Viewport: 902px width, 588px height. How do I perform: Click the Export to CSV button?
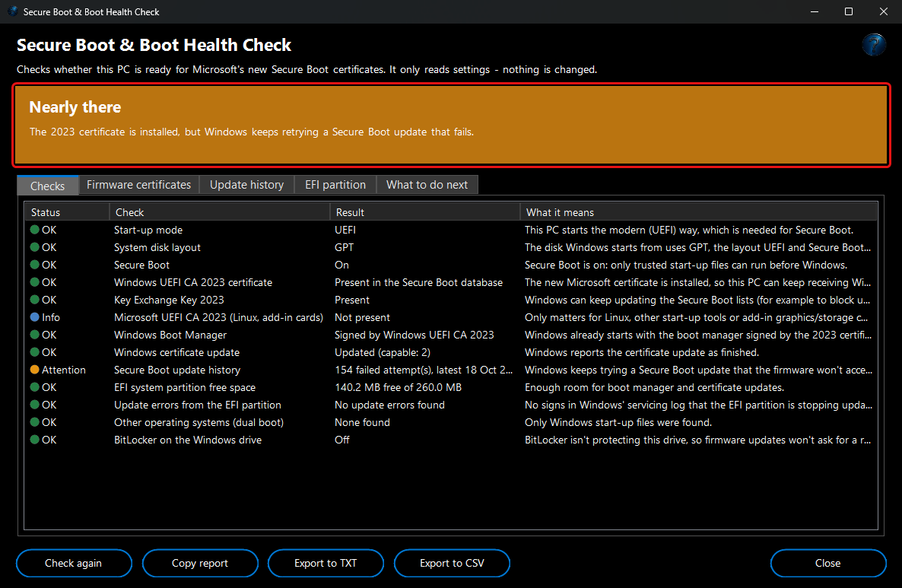coord(452,563)
